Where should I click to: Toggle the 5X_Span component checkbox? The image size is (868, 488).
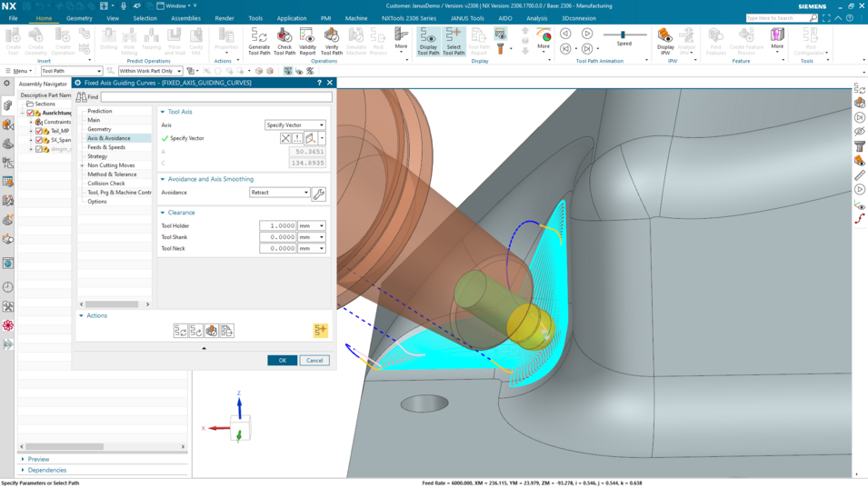point(39,140)
